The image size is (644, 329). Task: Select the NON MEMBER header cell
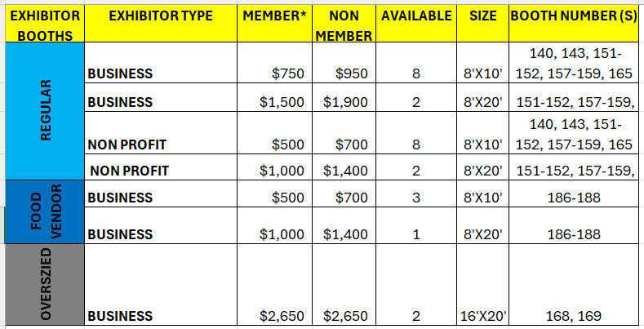pyautogui.click(x=344, y=24)
